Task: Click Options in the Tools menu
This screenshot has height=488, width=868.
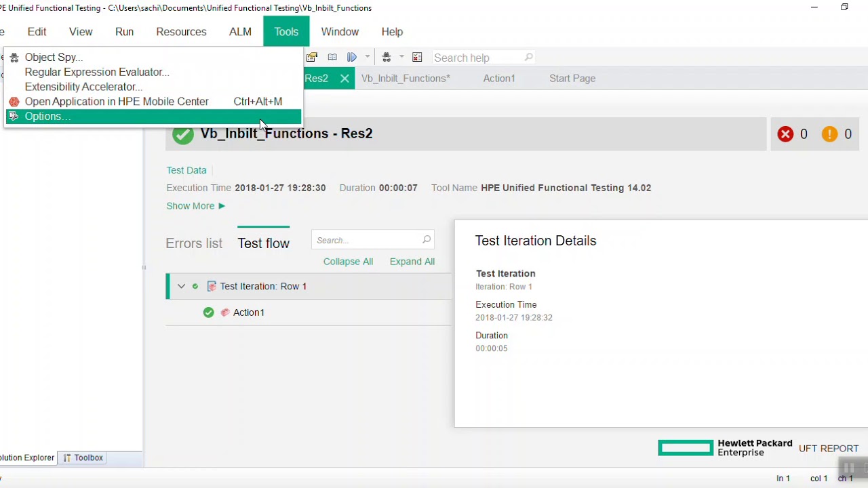Action: pos(153,117)
